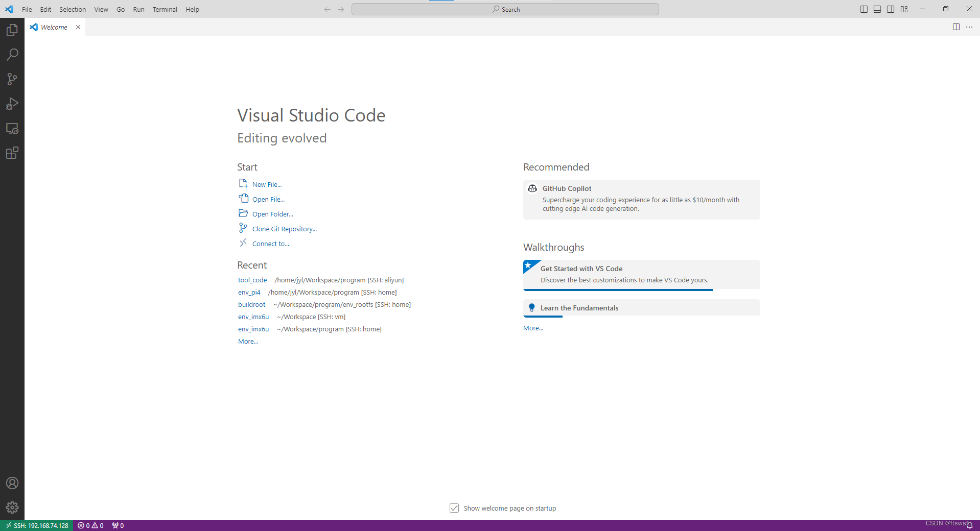Open recent env_pi4 workspace
The height and width of the screenshot is (531, 980).
pyautogui.click(x=249, y=293)
